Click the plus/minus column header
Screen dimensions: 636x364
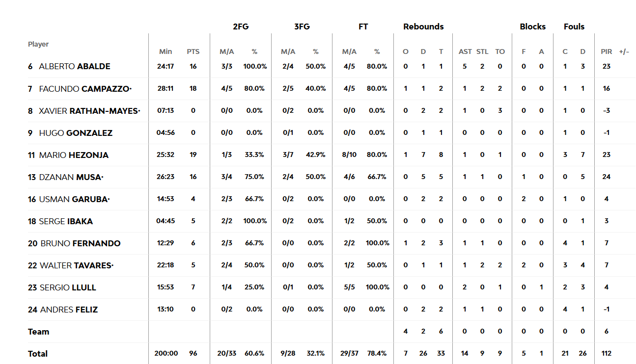coord(624,52)
